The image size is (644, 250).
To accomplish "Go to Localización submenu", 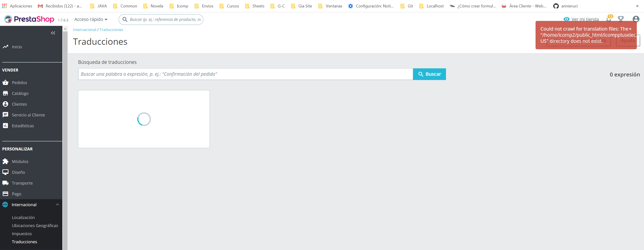I will pos(23,217).
